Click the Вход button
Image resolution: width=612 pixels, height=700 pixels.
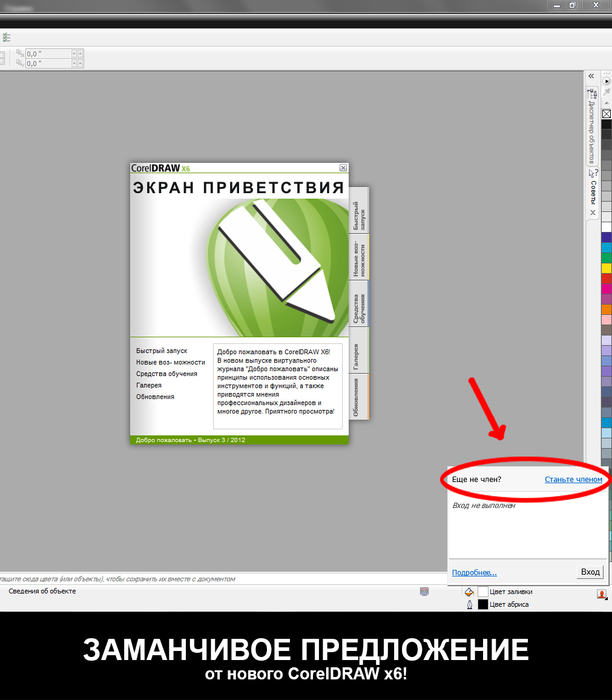[x=590, y=572]
